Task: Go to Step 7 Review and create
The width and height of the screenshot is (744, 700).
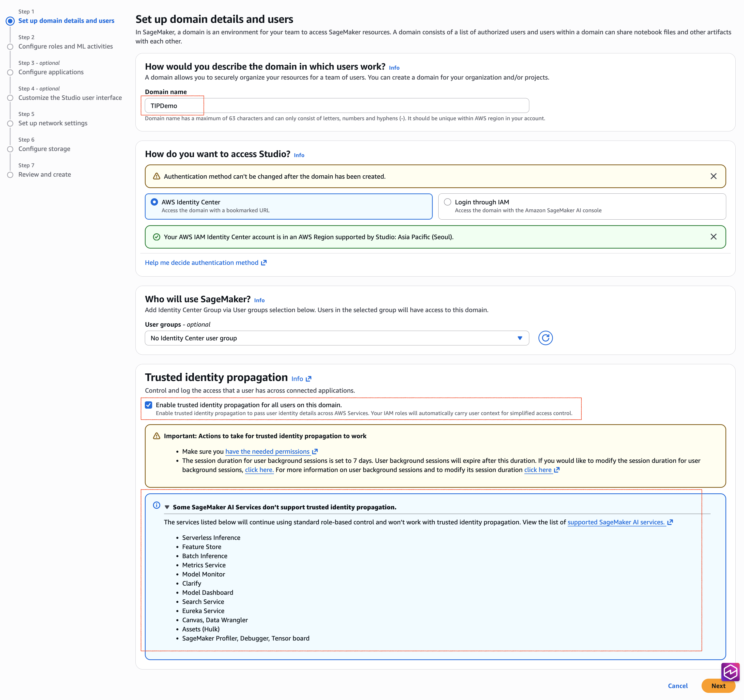Action: click(x=44, y=174)
